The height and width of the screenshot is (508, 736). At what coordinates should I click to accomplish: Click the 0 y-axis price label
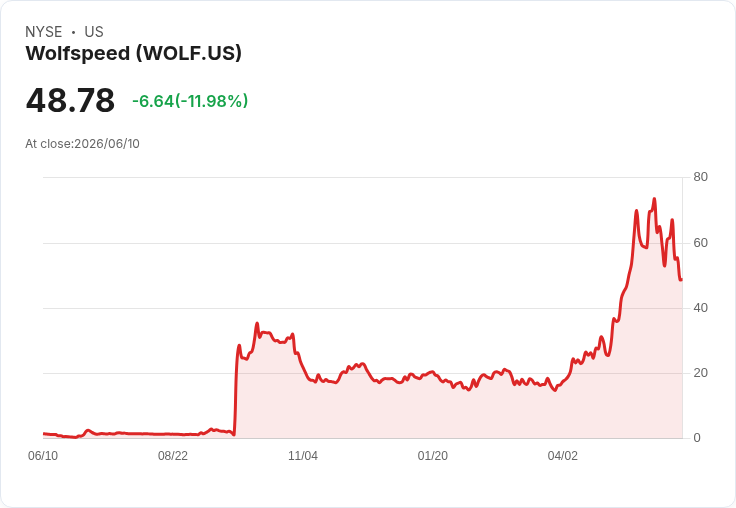click(x=697, y=438)
